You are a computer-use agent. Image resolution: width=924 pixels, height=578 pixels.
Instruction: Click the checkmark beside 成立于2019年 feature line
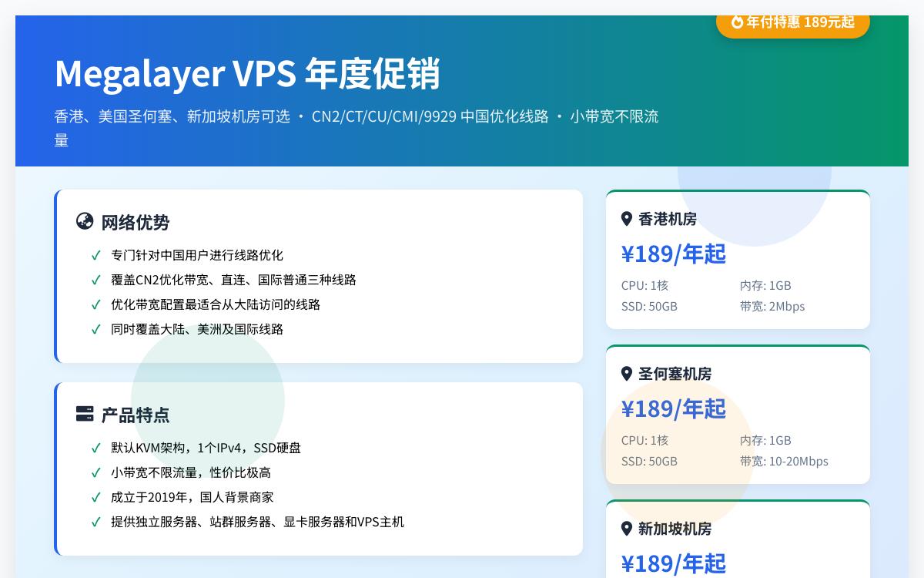coord(95,496)
